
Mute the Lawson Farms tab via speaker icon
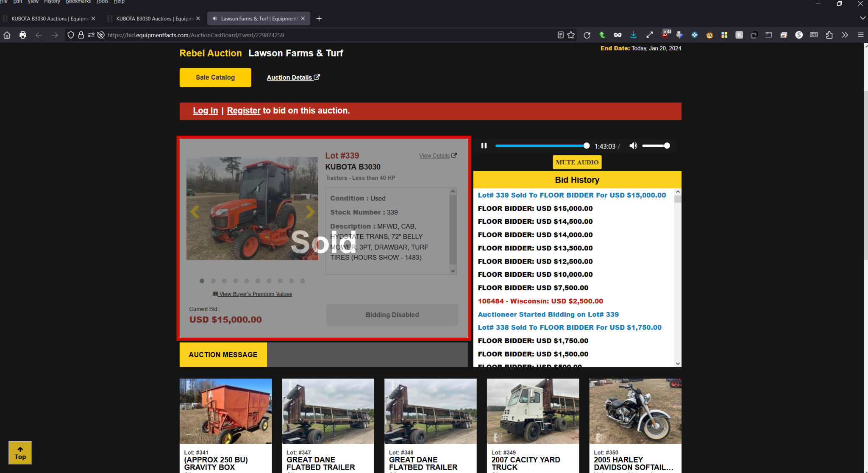pos(214,19)
